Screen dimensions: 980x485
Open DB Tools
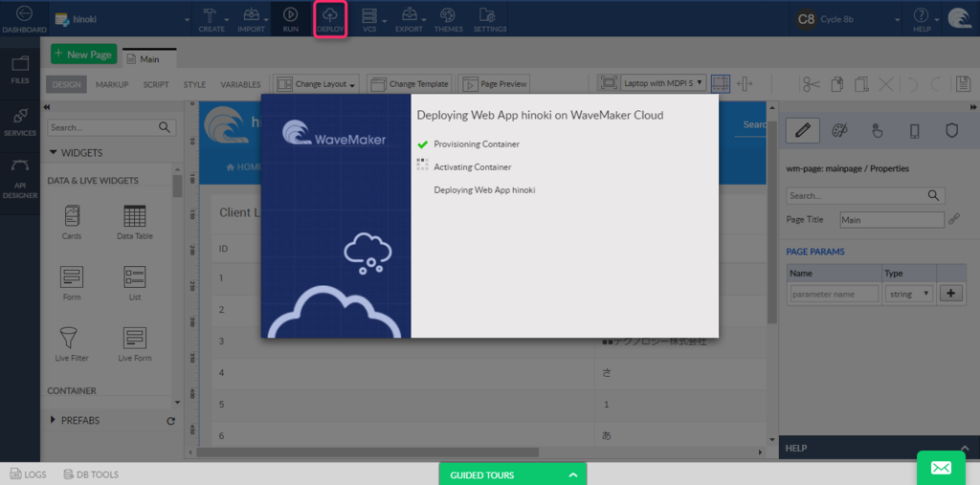tap(91, 475)
